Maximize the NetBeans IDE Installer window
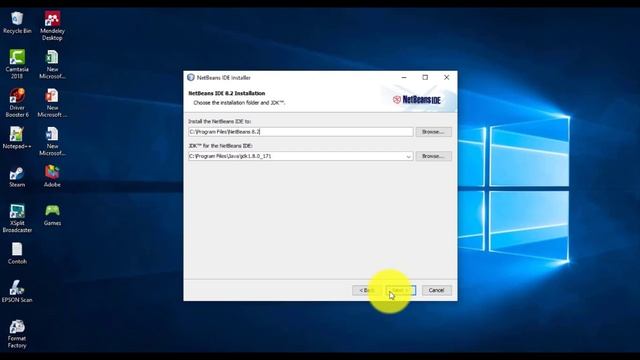Screen dimensions: 640x360 click(425, 77)
